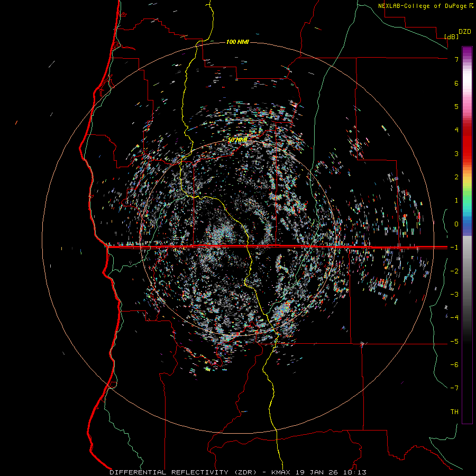Click the 1 value on color scale

[x=456, y=200]
